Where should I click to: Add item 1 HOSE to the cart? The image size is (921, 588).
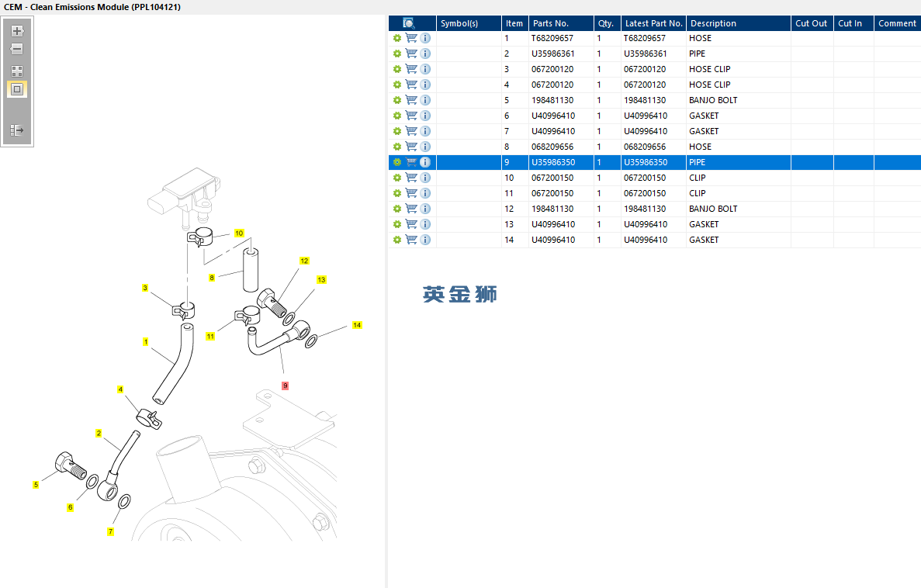click(411, 38)
